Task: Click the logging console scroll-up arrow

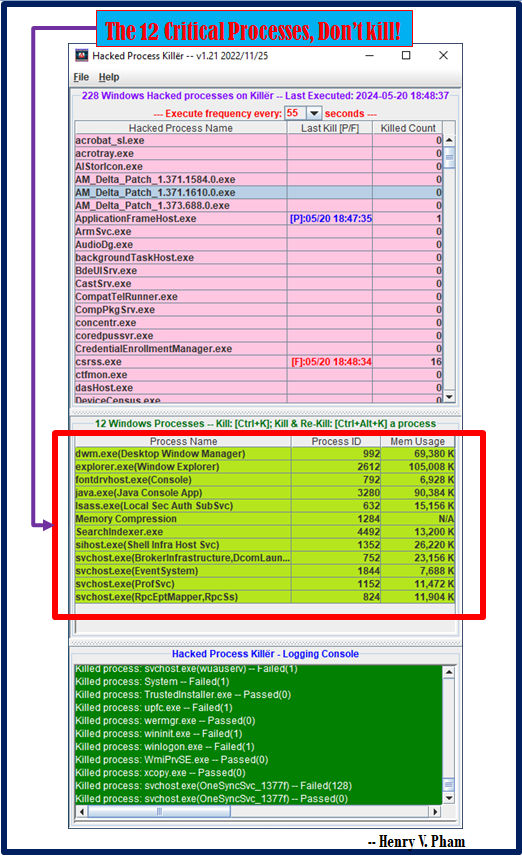Action: point(449,672)
